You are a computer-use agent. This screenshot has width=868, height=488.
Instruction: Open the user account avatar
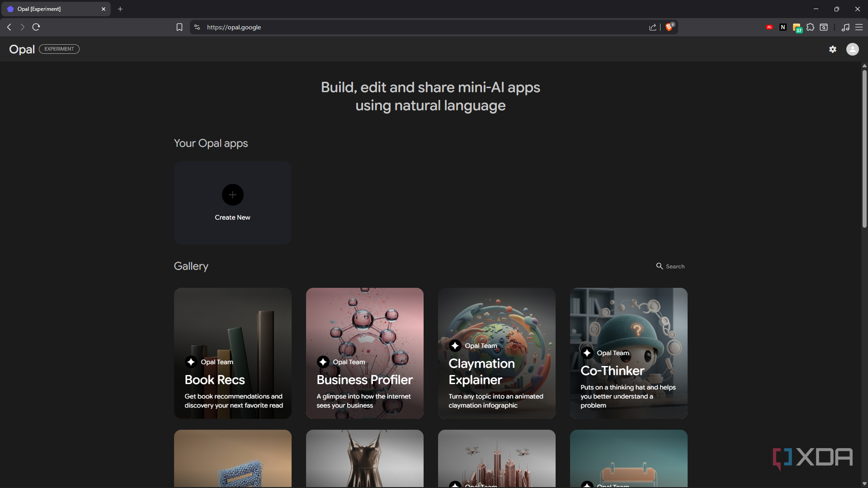point(852,49)
